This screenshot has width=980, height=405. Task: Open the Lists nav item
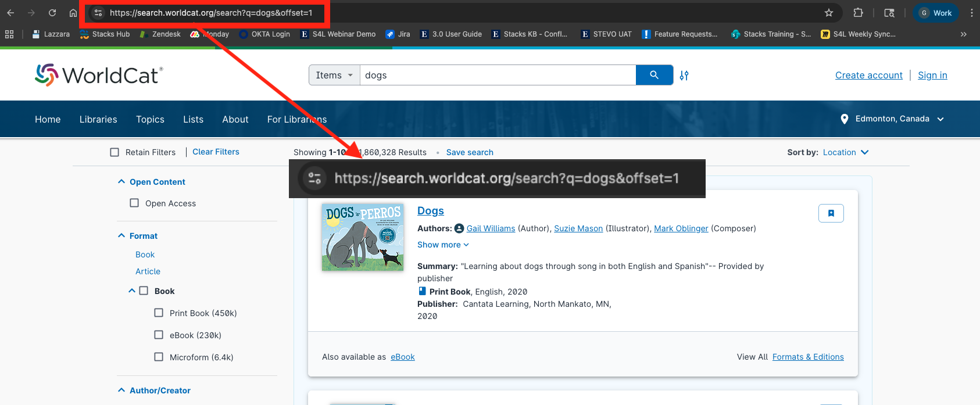click(x=194, y=119)
